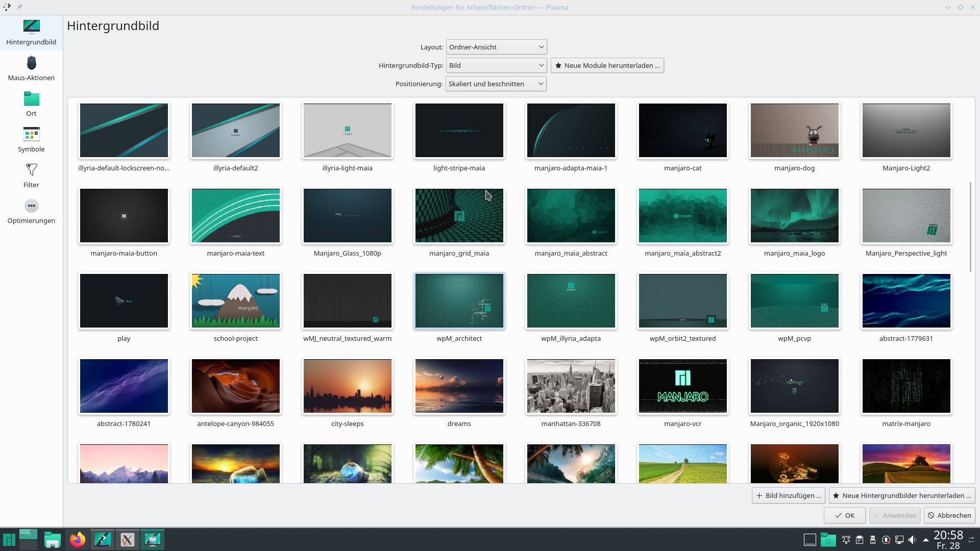Screen dimensions: 980x551
Task: Open the Filter settings section
Action: tap(31, 176)
